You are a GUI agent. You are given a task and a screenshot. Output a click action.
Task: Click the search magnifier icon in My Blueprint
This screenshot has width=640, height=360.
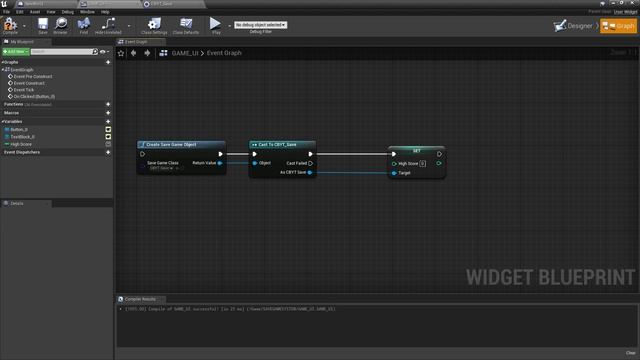(x=95, y=52)
